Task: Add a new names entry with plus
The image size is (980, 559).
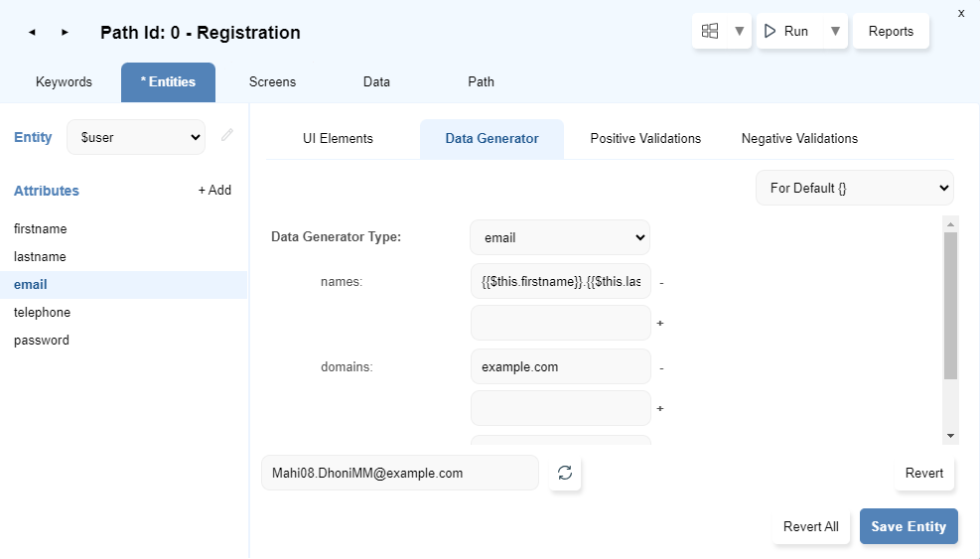Action: [x=660, y=323]
